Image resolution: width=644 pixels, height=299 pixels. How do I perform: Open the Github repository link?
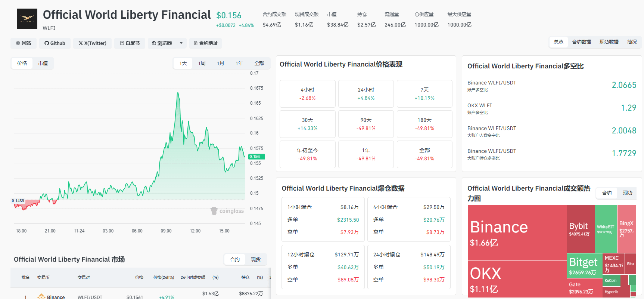(x=55, y=43)
